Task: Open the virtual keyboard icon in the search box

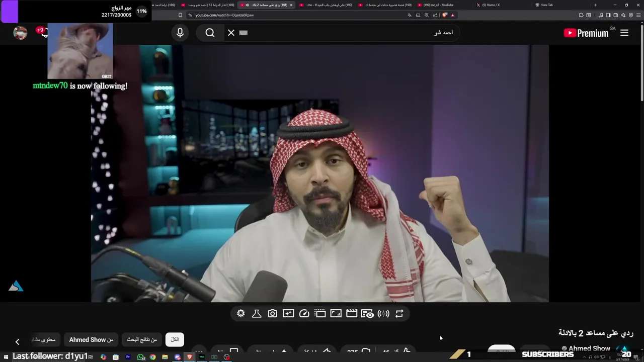Action: pyautogui.click(x=244, y=33)
